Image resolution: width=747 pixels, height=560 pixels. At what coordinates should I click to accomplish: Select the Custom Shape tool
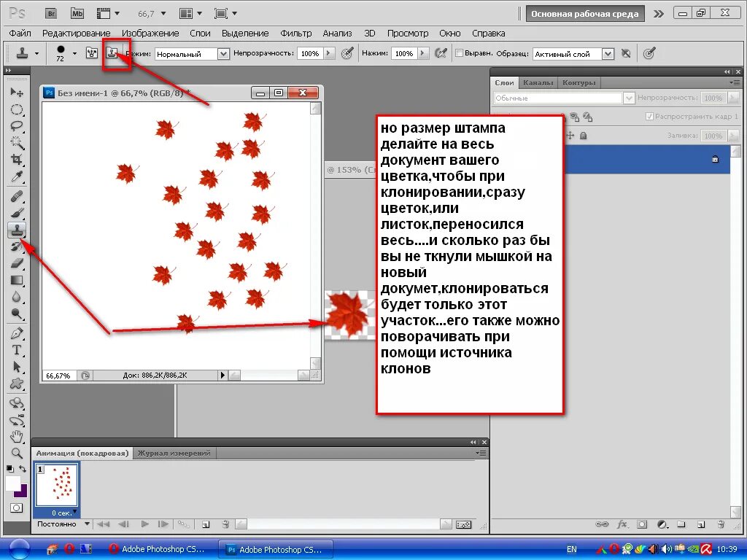(x=17, y=384)
